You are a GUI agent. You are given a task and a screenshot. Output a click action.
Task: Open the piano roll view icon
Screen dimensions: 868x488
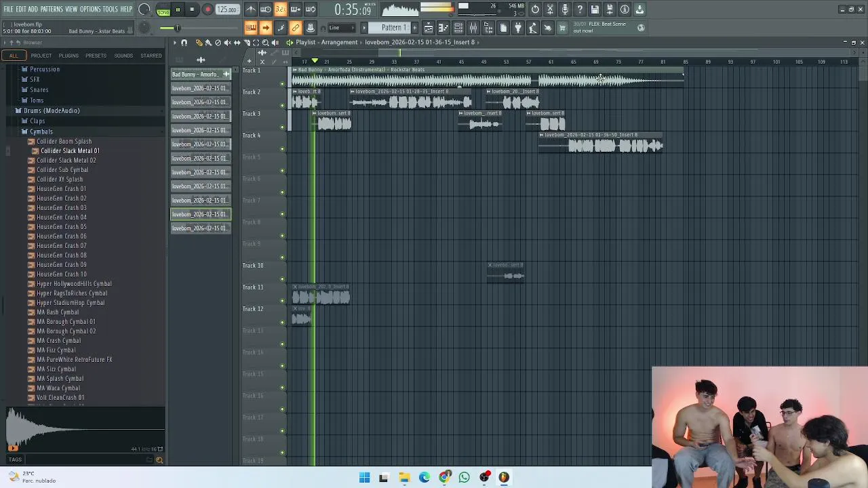coord(443,28)
